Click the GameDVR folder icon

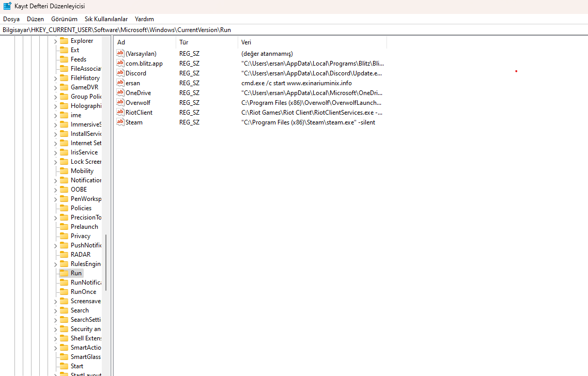tap(64, 87)
